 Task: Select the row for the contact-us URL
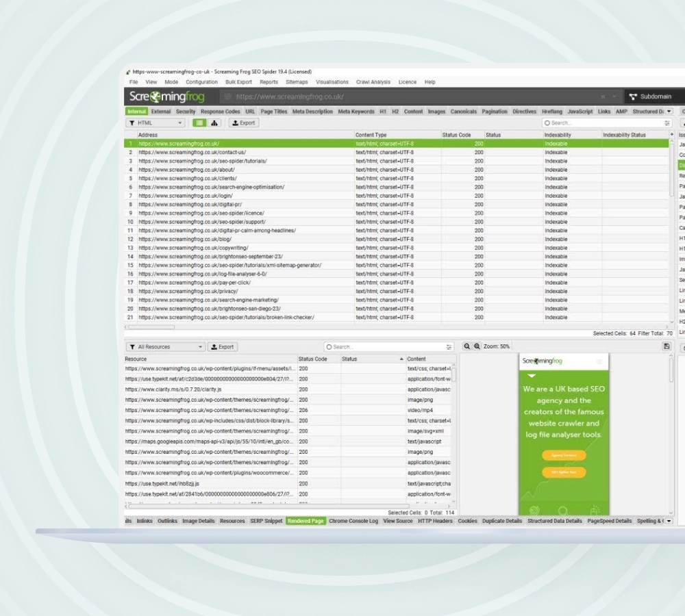(397, 153)
